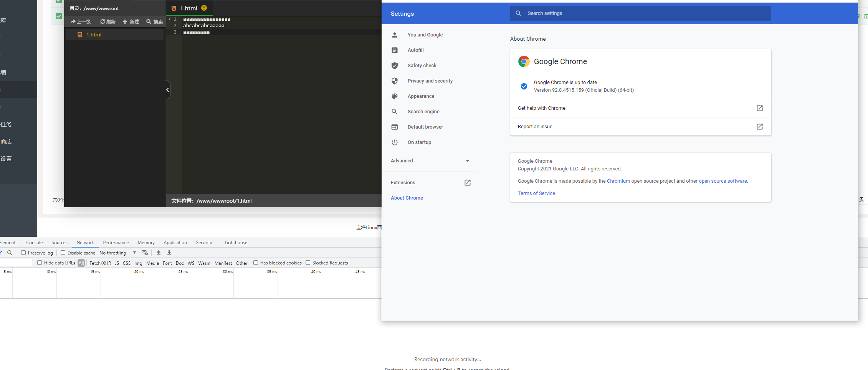Collapse the file tree sidebar arrow
The image size is (868, 370).
168,90
